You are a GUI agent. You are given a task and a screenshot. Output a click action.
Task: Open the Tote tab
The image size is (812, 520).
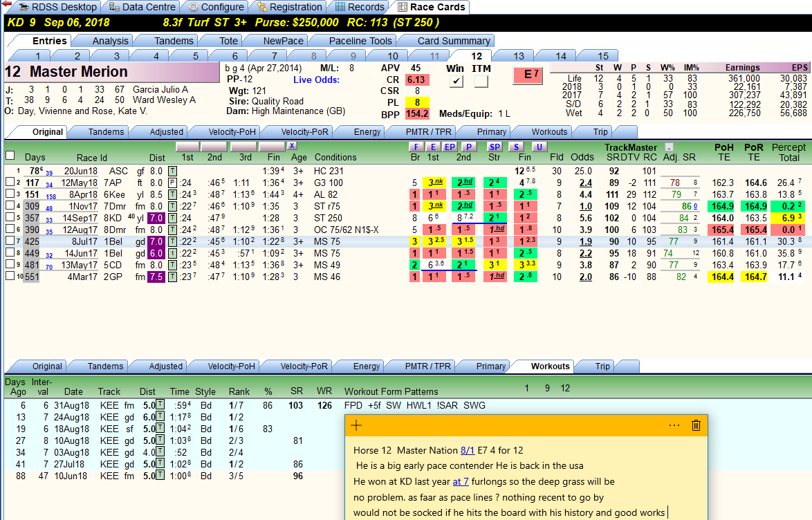[228, 41]
